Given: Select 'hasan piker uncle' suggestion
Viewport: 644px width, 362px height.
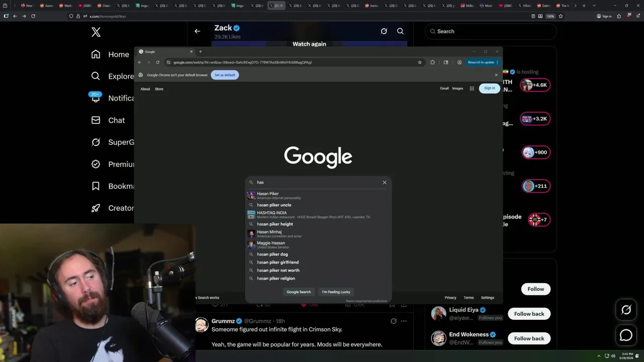Looking at the screenshot, I should [x=318, y=205].
